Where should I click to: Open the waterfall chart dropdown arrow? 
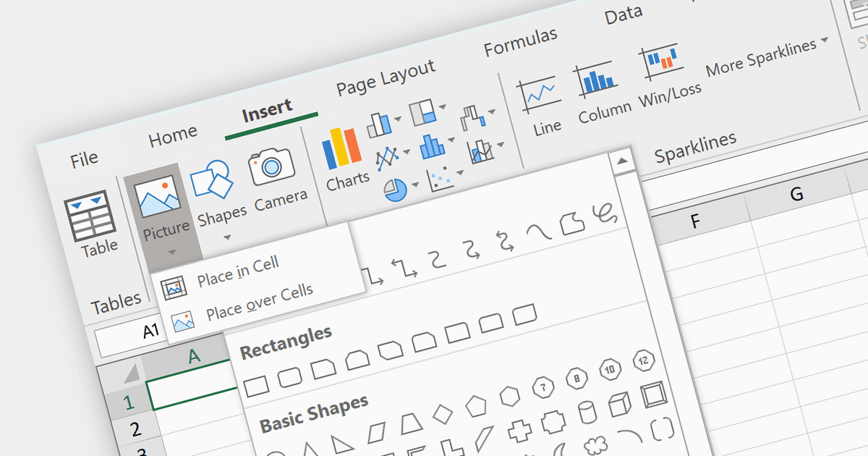[493, 111]
